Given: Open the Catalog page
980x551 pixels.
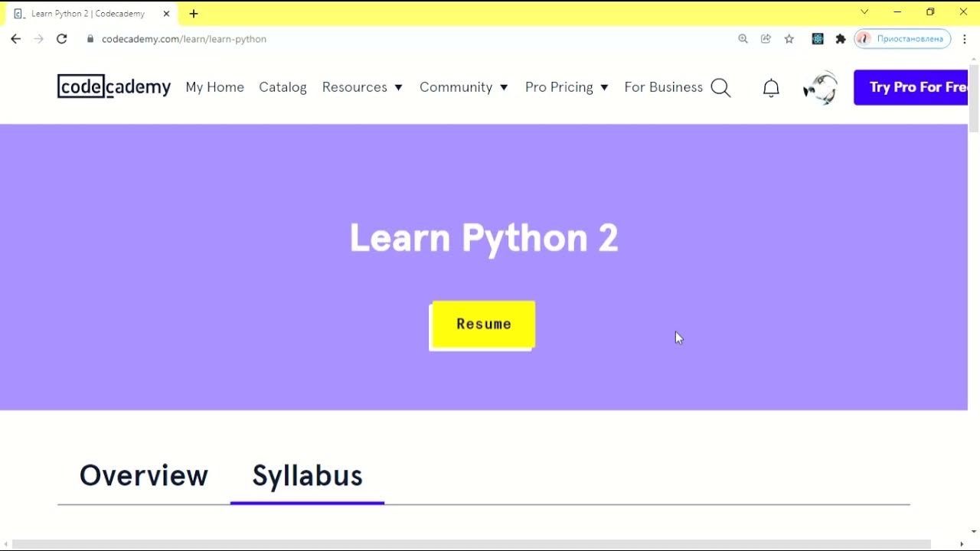Looking at the screenshot, I should tap(283, 87).
